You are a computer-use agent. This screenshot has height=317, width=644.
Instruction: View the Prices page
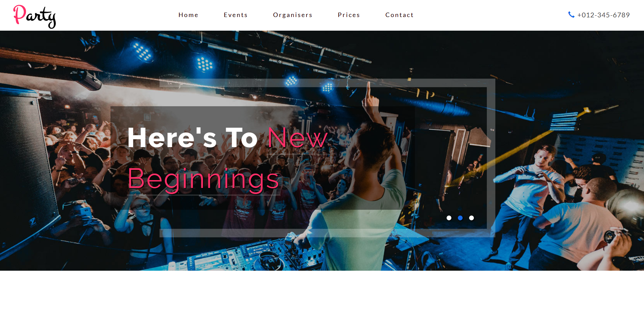point(349,15)
